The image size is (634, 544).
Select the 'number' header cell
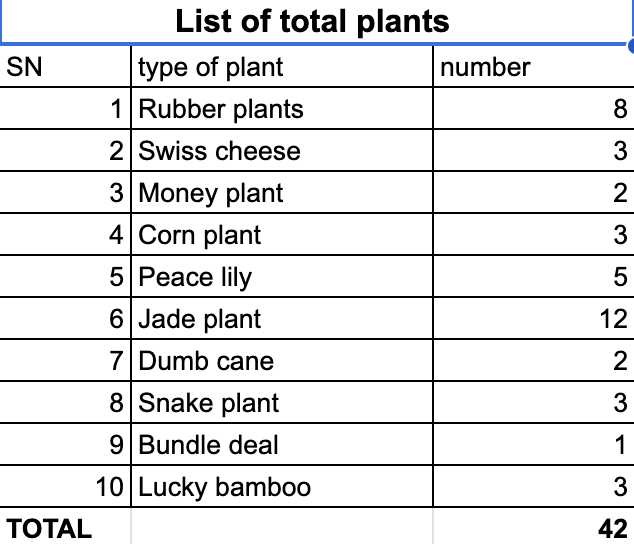(x=534, y=66)
